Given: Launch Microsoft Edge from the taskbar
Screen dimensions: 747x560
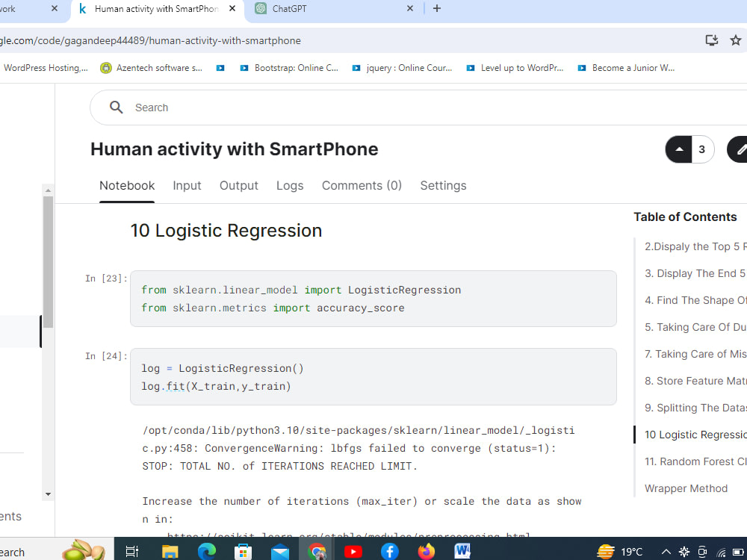Looking at the screenshot, I should [207, 551].
